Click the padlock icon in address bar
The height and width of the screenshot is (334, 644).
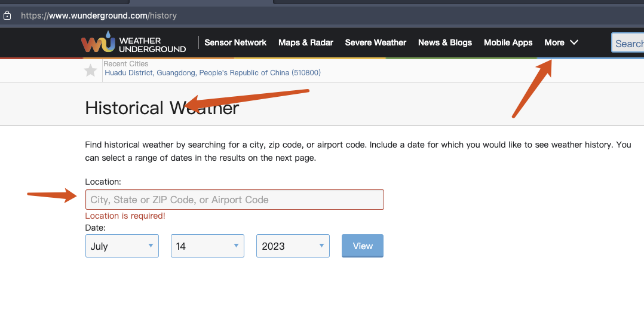(x=7, y=16)
